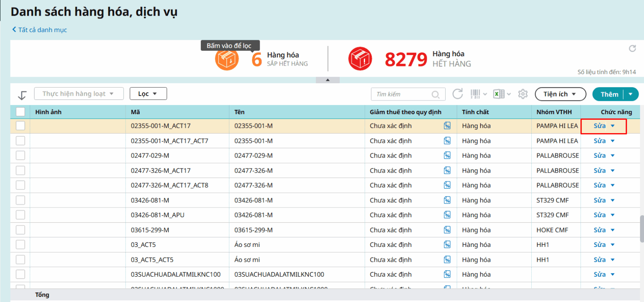Click the red out-of-stock goods box icon
This screenshot has width=644, height=302.
coord(360,59)
